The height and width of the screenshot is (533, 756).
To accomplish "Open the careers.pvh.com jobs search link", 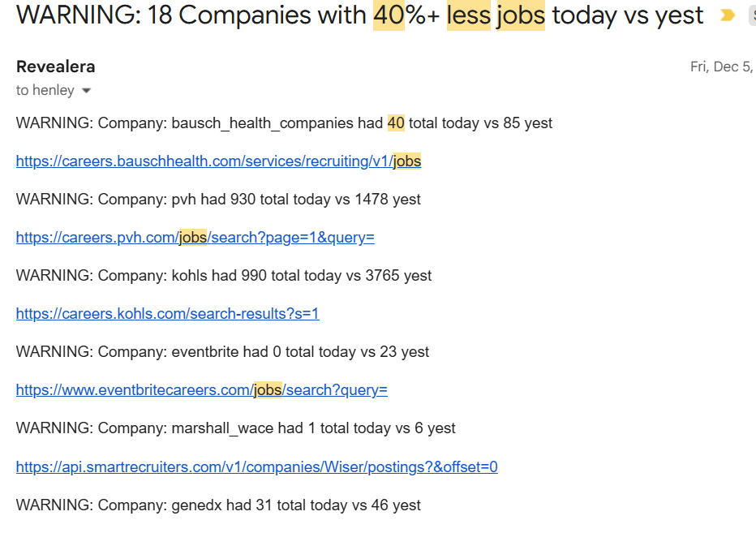I will click(x=195, y=238).
